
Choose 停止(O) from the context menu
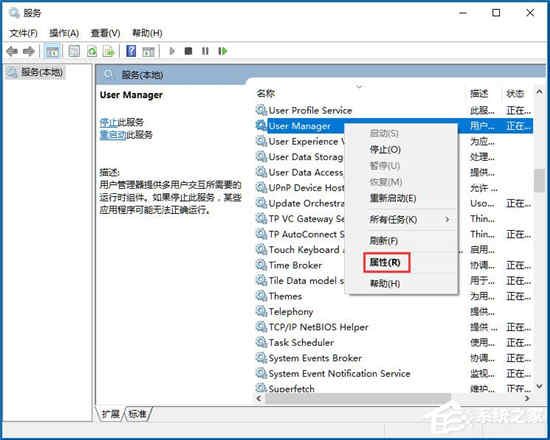[385, 149]
